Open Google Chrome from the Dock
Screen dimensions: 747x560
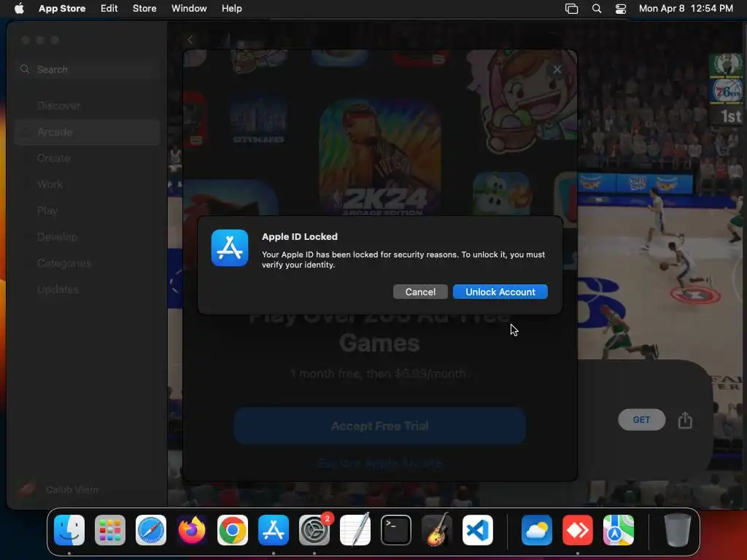click(233, 530)
